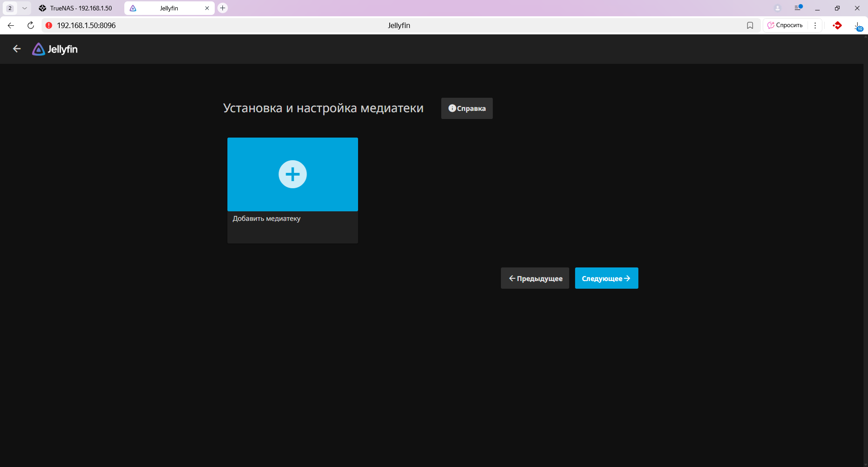
Task: Close the Jellyfin browser tab
Action: [x=207, y=8]
